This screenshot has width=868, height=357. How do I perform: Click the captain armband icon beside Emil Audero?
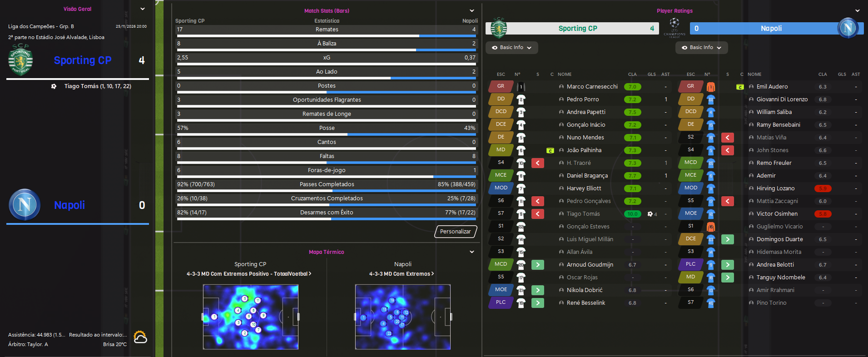740,87
